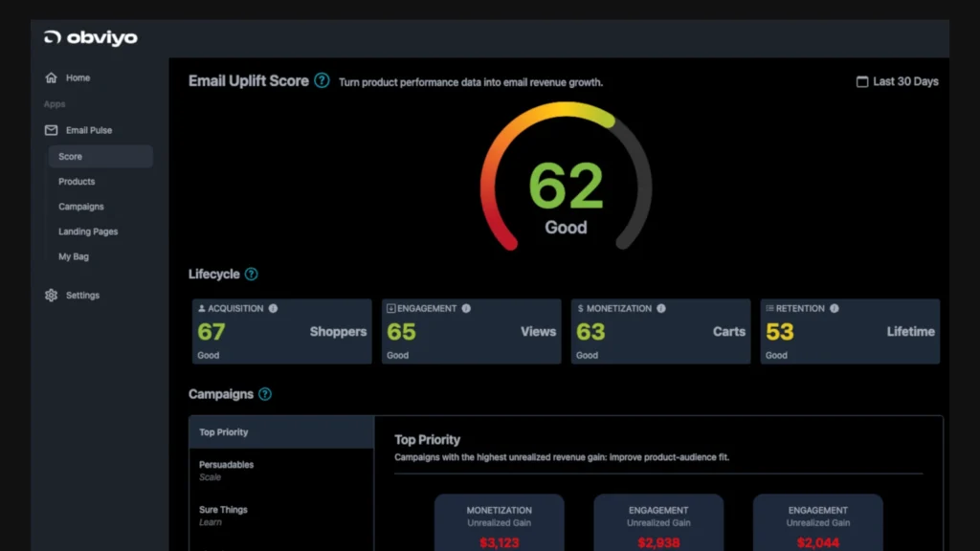Screen dimensions: 980x551
Task: Click the Settings gear icon
Action: coord(51,295)
